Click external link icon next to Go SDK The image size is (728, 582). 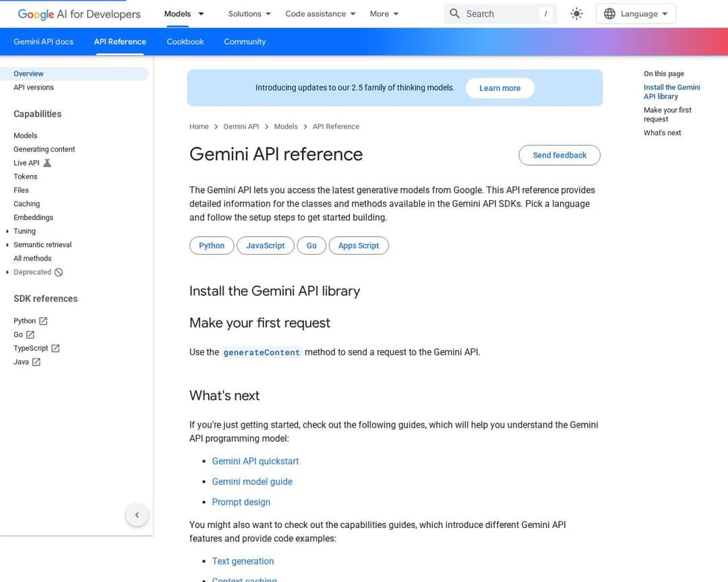pyautogui.click(x=30, y=335)
